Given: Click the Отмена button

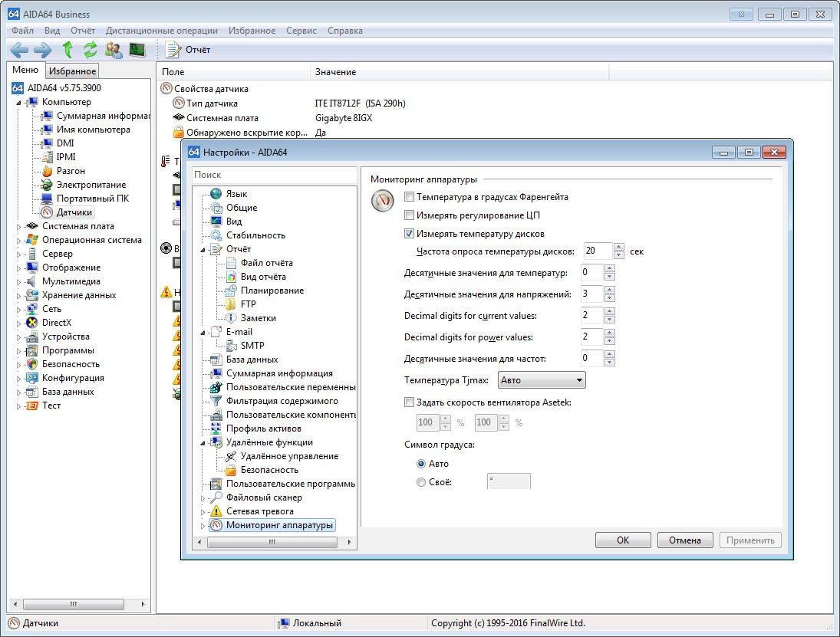Looking at the screenshot, I should tap(684, 540).
